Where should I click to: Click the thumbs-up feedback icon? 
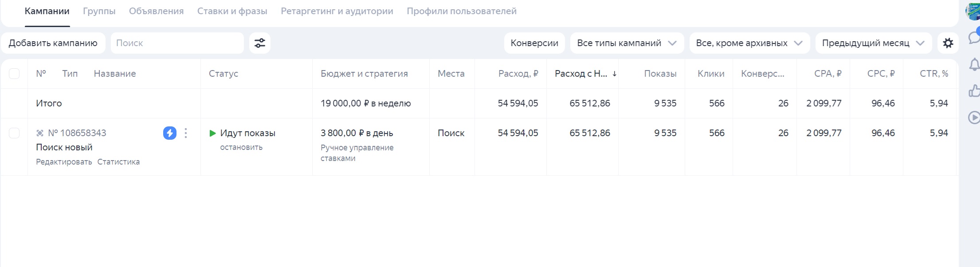point(974,91)
